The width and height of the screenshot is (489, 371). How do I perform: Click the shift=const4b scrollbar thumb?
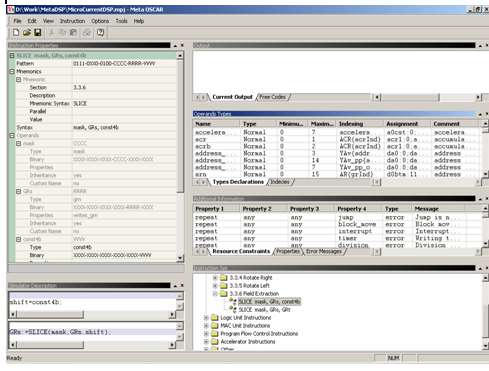click(x=50, y=314)
